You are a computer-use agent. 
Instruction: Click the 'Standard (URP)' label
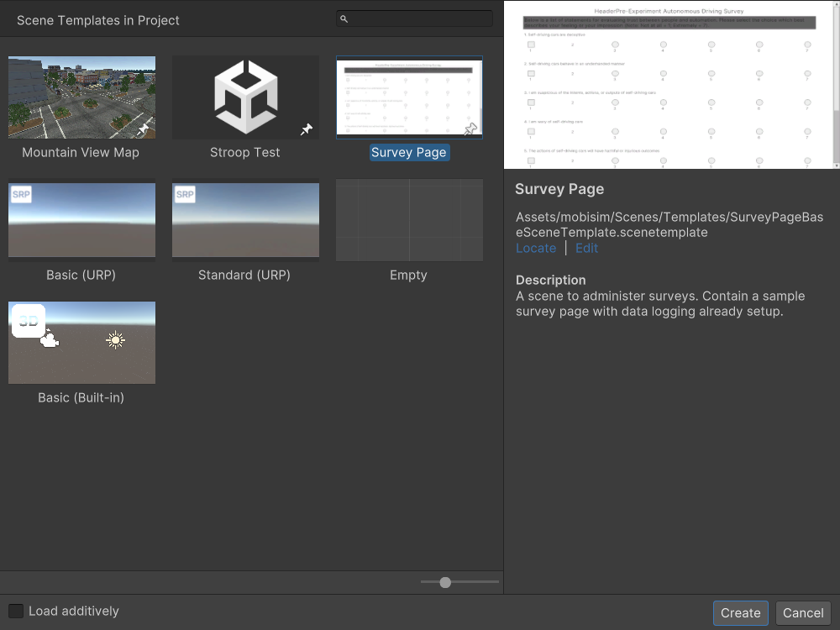pos(244,276)
